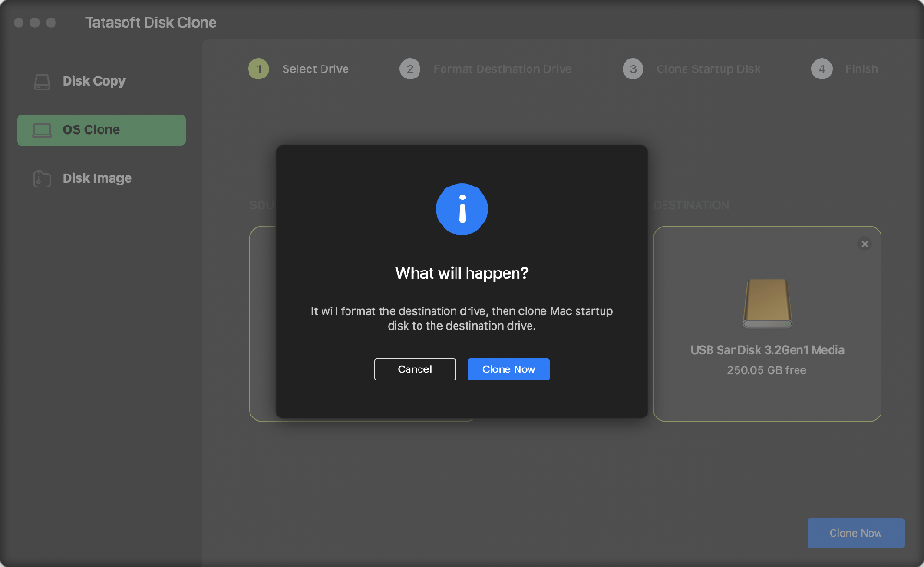This screenshot has height=567, width=924.
Task: Click the Select Drive step label
Action: click(317, 68)
